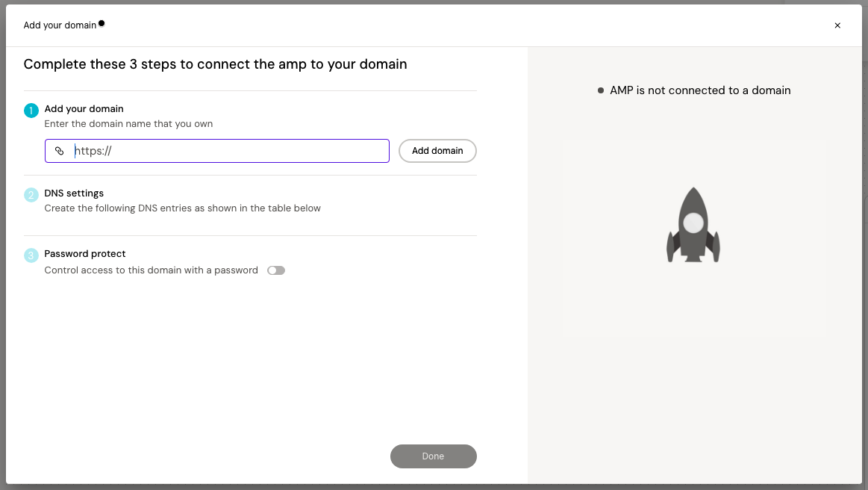Expand the DNS settings step
Image resolution: width=868 pixels, height=490 pixels.
[74, 193]
